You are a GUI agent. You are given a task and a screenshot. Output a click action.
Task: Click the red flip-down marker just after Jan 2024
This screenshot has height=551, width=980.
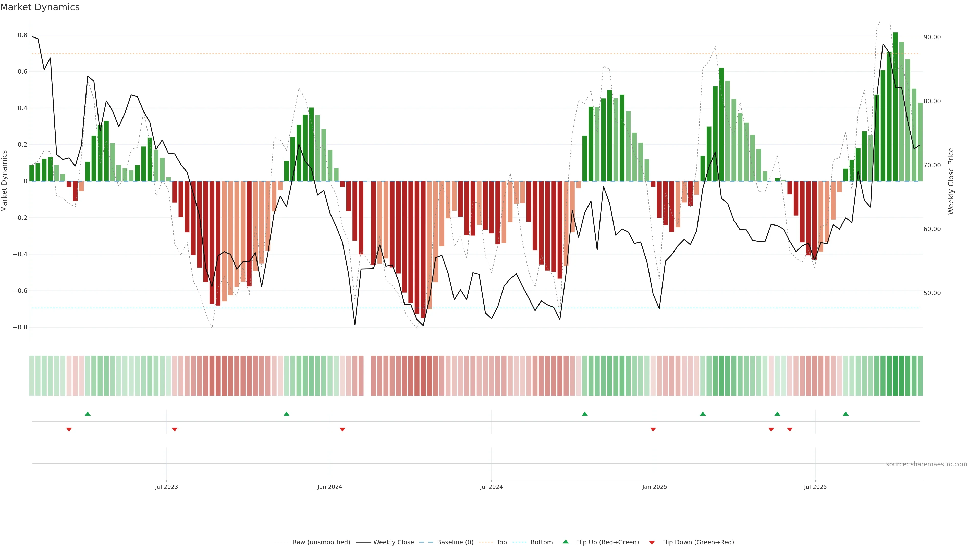click(342, 429)
